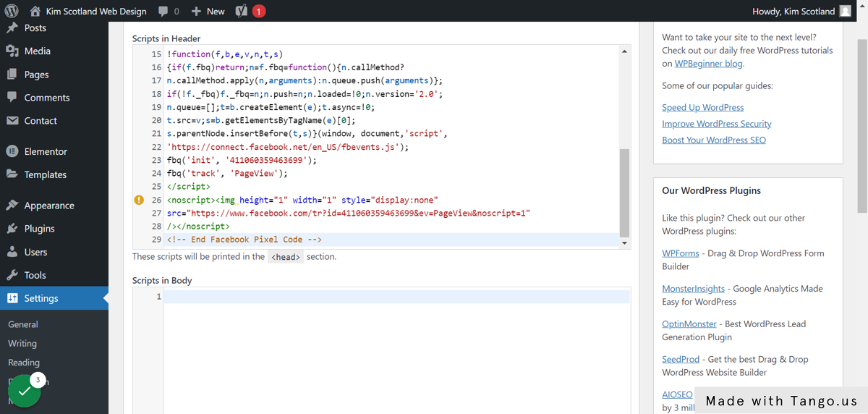Click the Plugins plug icon

pyautogui.click(x=12, y=229)
